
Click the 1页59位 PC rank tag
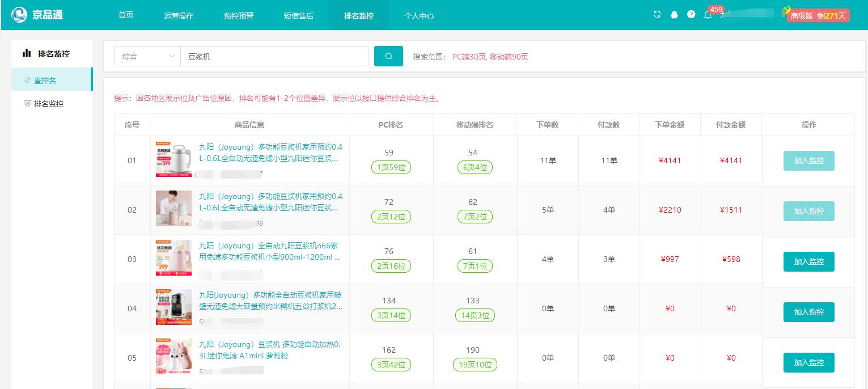tap(391, 167)
